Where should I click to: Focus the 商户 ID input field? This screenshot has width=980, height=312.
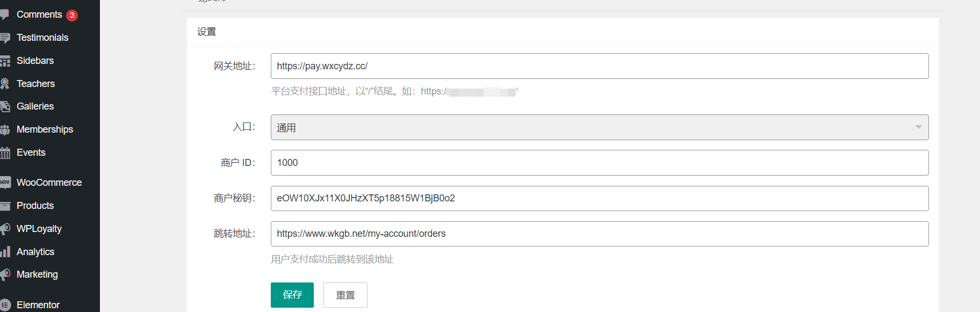[599, 163]
